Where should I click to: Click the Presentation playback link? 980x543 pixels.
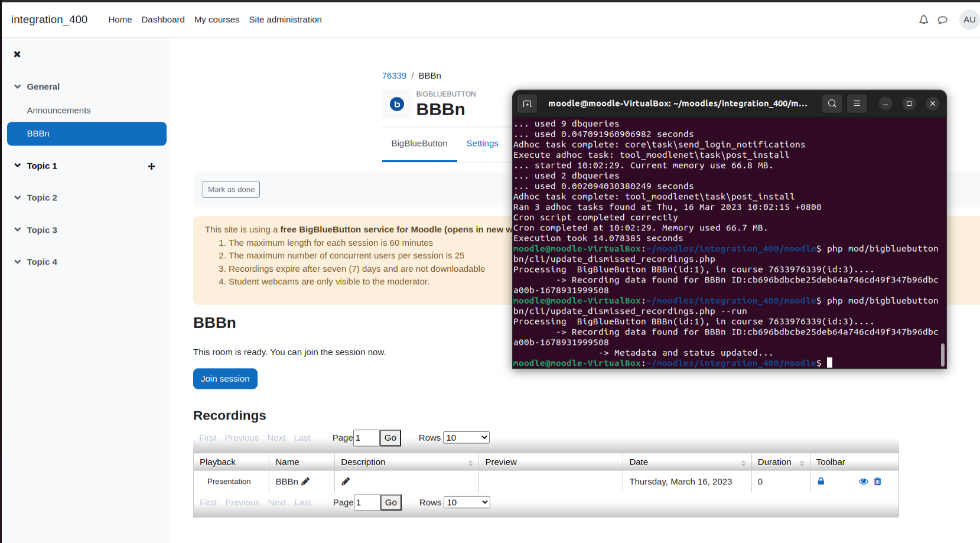pyautogui.click(x=229, y=482)
